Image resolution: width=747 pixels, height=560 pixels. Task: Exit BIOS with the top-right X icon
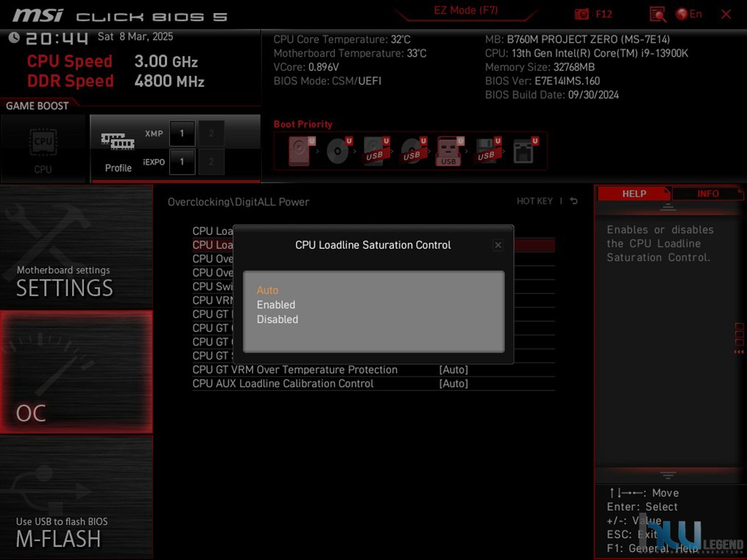[726, 14]
